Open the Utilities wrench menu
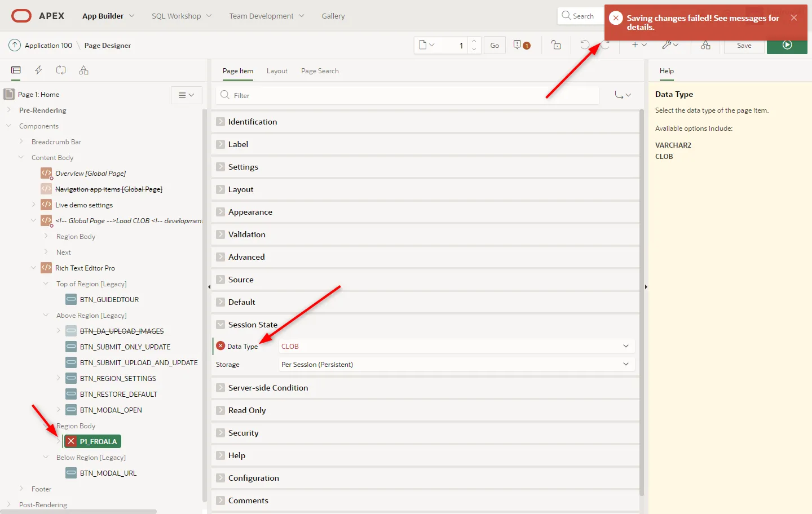 (x=670, y=45)
